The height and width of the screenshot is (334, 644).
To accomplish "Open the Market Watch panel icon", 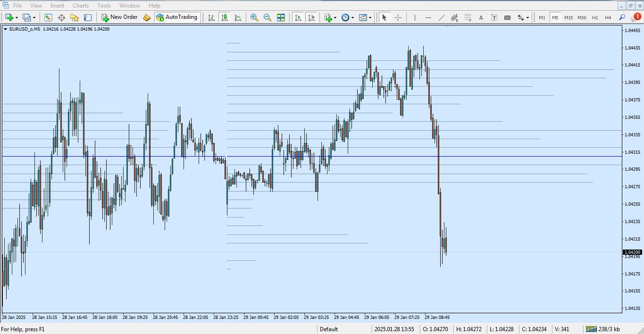I will (x=48, y=17).
